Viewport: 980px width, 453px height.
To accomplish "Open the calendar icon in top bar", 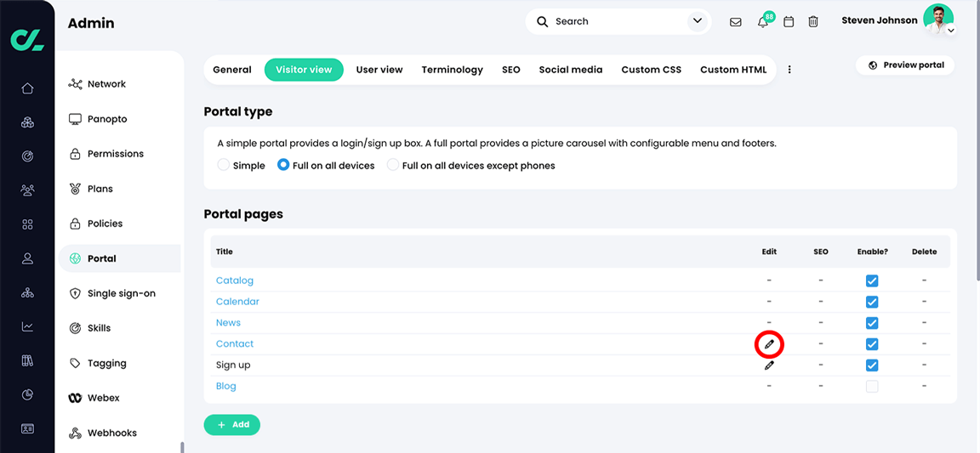I will (789, 22).
